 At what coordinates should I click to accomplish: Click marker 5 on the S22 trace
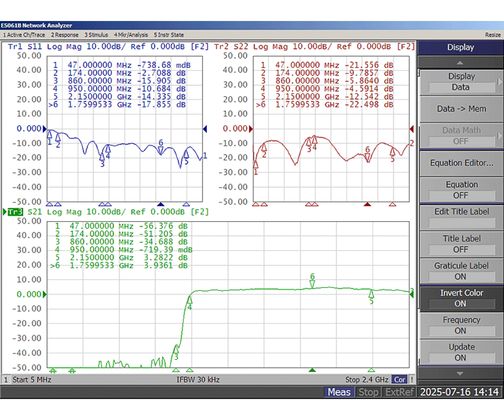(393, 152)
